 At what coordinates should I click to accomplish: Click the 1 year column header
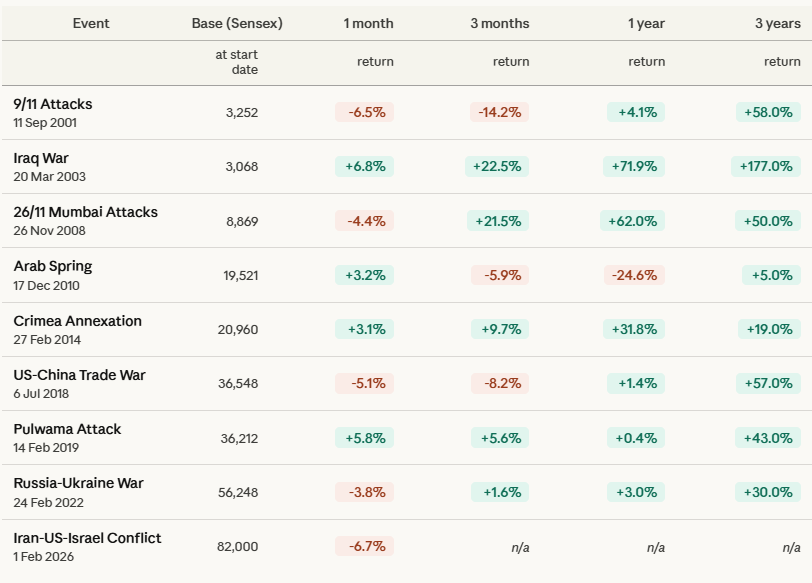(646, 23)
